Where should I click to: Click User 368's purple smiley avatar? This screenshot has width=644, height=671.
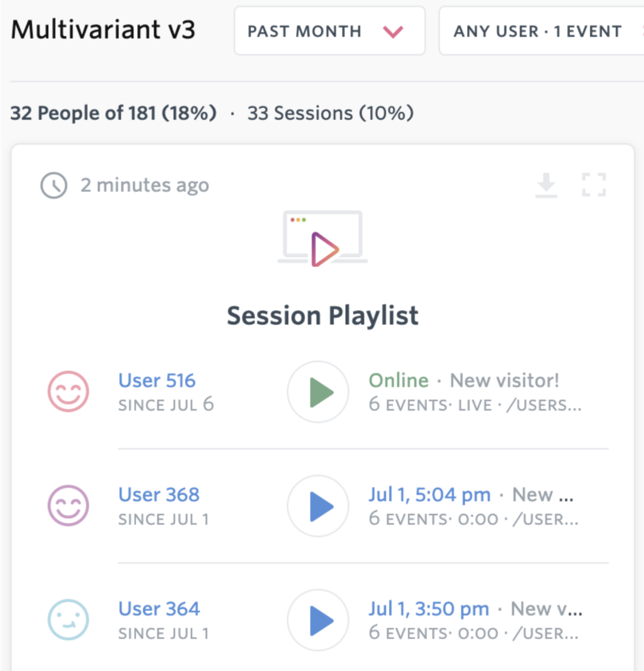[x=68, y=505]
